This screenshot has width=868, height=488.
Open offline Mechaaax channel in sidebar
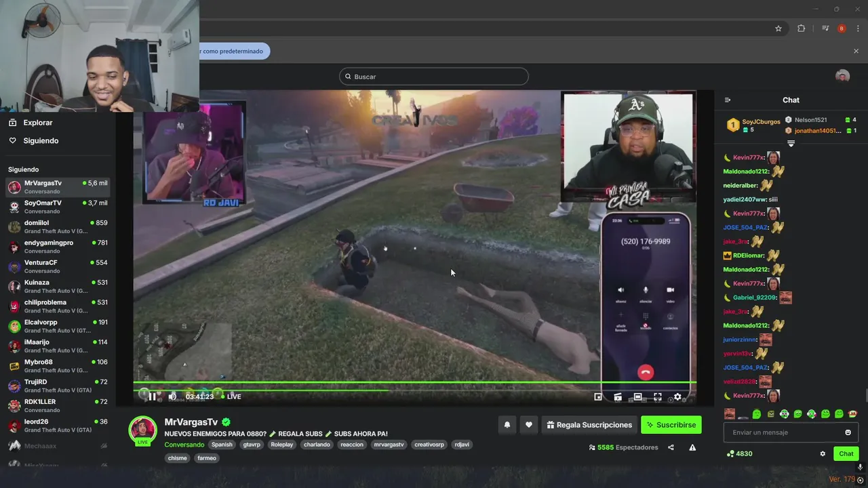tap(58, 446)
